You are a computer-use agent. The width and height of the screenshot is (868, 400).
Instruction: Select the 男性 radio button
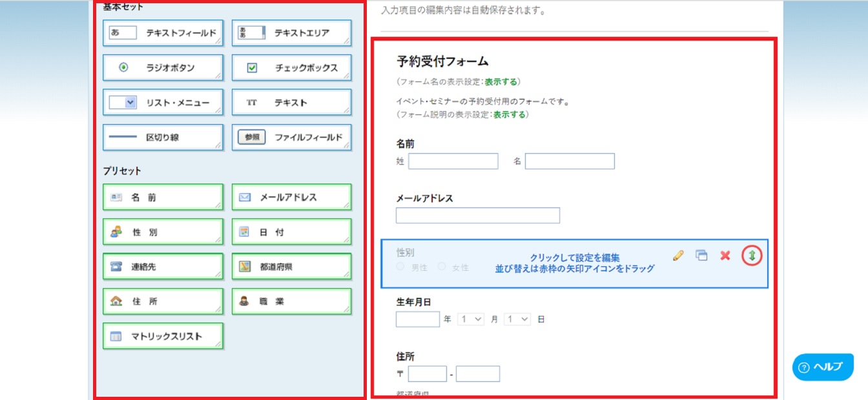[400, 266]
